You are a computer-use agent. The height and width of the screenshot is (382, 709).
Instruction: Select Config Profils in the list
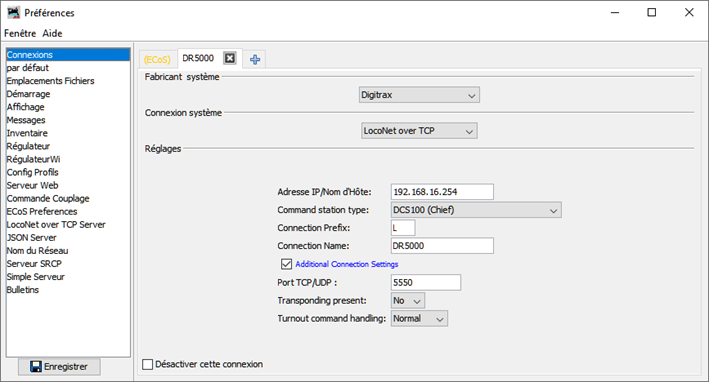pyautogui.click(x=68, y=172)
